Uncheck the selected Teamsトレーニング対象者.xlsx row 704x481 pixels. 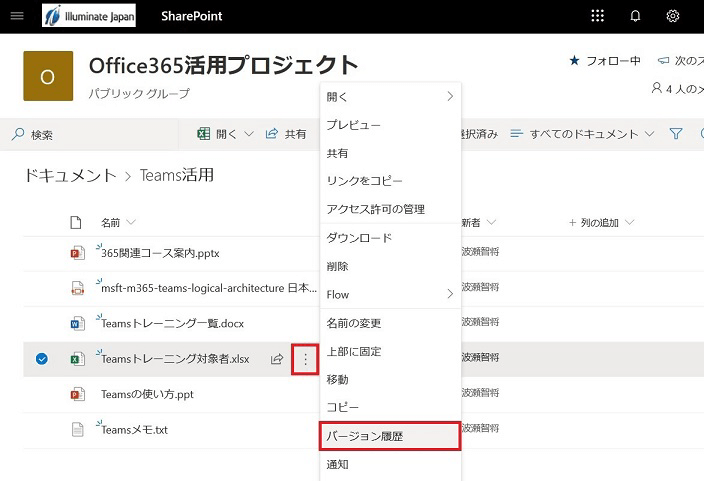41,359
